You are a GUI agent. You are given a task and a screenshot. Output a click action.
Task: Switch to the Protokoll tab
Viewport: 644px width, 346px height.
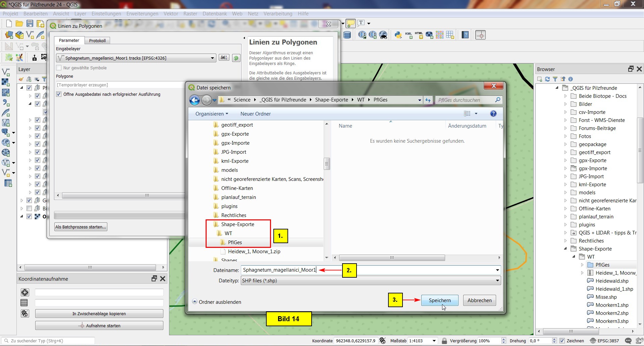[x=97, y=41]
